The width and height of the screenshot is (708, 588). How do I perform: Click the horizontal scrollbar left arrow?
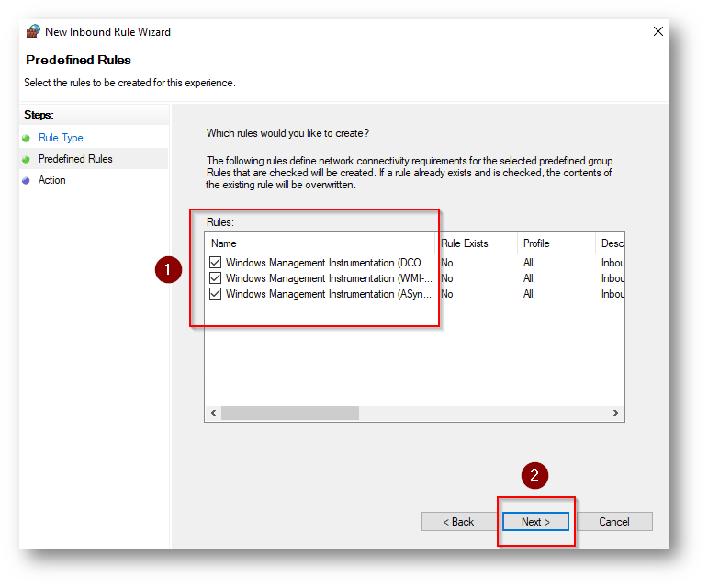[x=213, y=413]
